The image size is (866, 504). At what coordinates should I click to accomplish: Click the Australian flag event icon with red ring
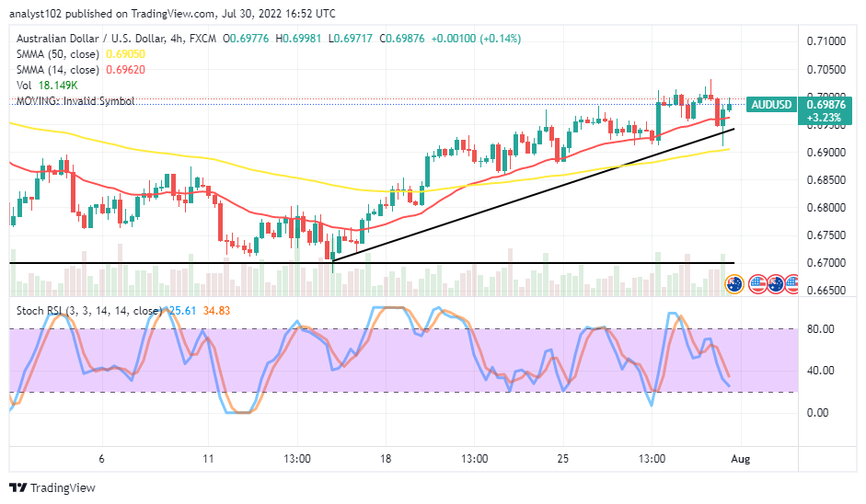776,284
